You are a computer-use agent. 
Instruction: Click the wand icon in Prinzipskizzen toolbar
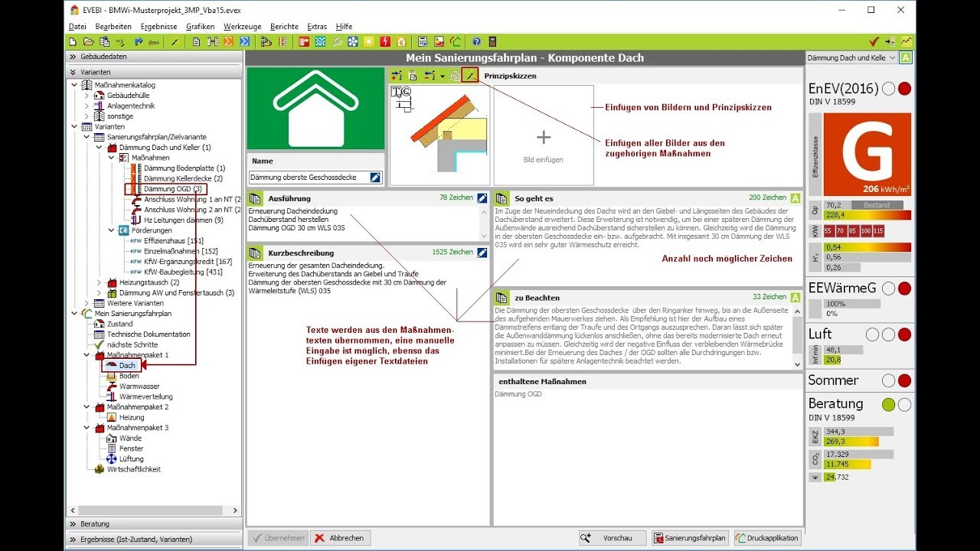tap(470, 76)
